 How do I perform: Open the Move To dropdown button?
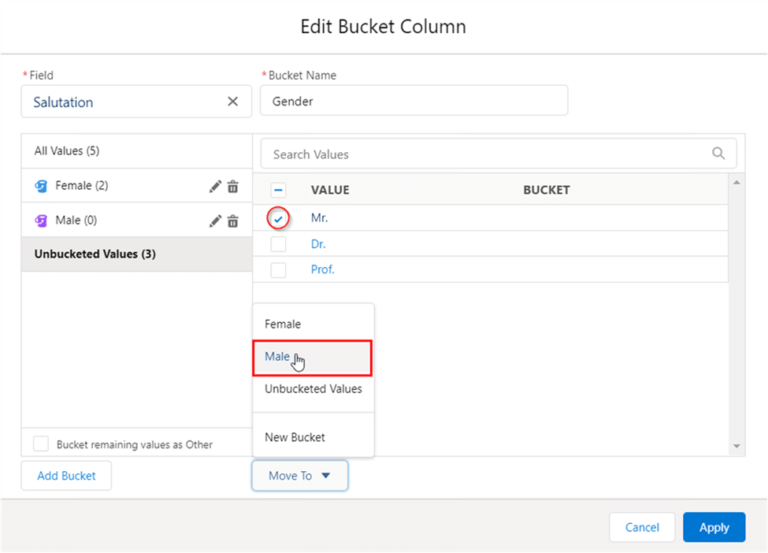click(300, 476)
